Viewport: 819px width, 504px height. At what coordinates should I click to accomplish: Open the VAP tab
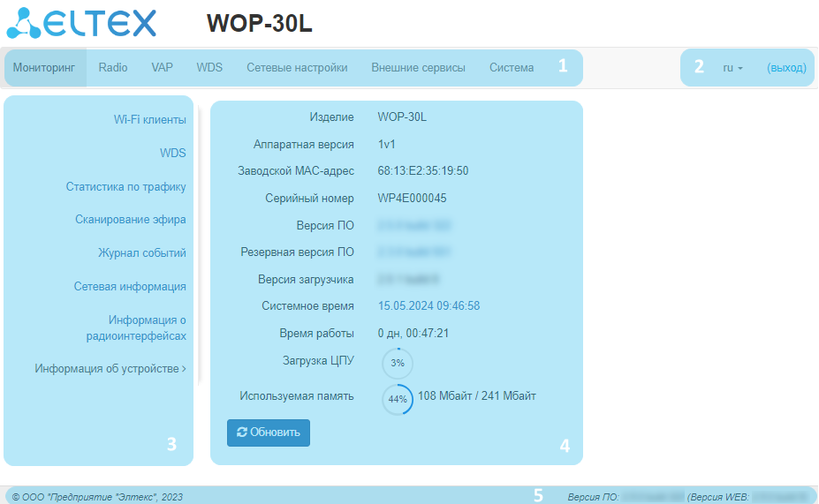(162, 68)
